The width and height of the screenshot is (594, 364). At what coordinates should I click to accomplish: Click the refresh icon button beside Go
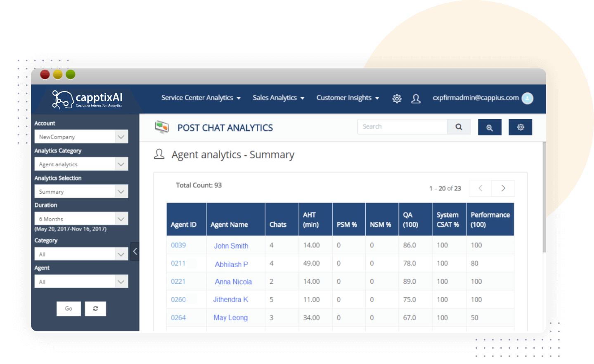pyautogui.click(x=95, y=308)
